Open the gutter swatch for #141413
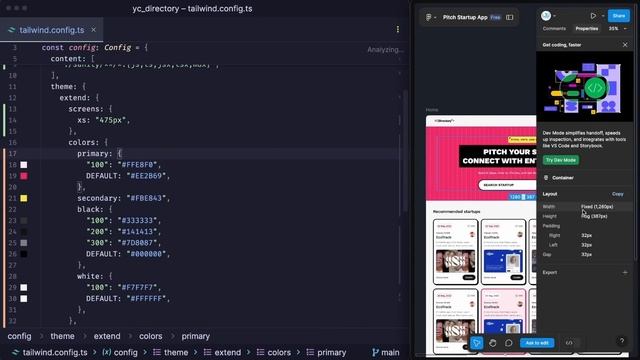The height and width of the screenshot is (360, 640). 24,232
